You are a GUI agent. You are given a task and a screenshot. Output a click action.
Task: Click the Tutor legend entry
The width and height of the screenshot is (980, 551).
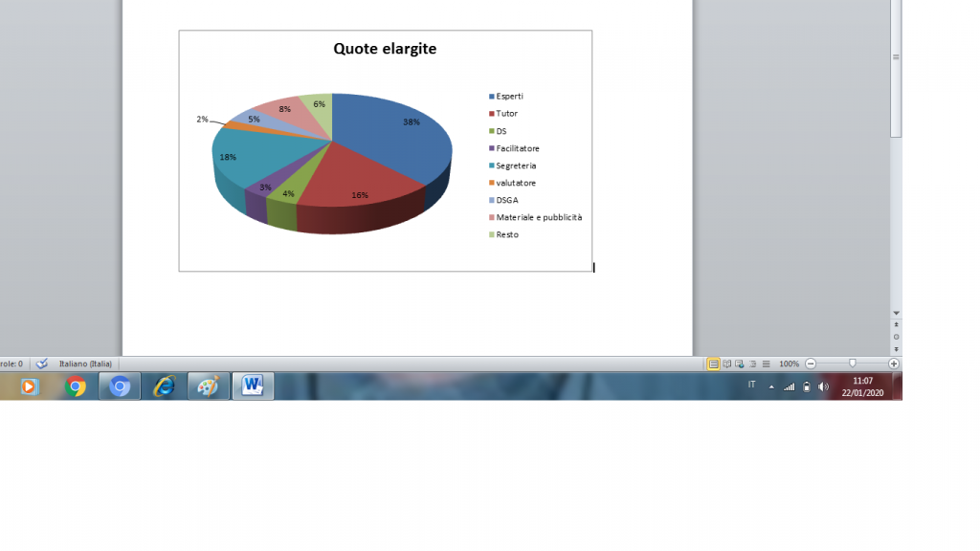pos(503,114)
